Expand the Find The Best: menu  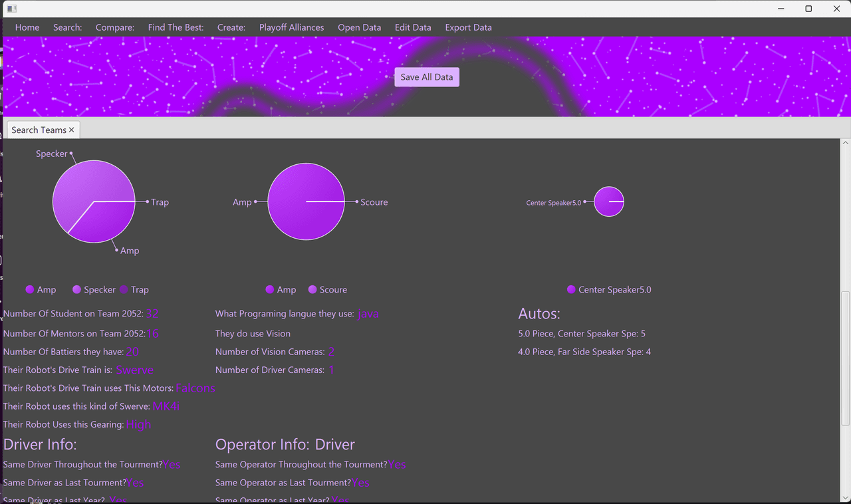point(176,27)
